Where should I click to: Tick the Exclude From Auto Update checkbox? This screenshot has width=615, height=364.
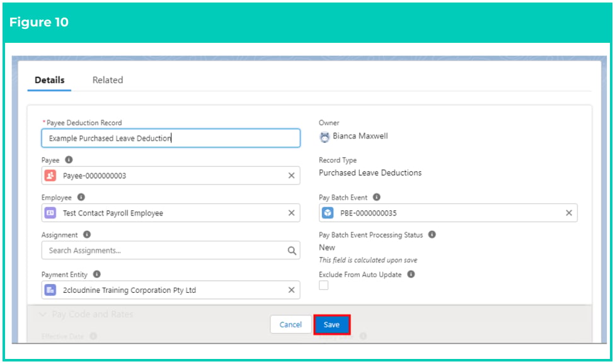coord(324,285)
